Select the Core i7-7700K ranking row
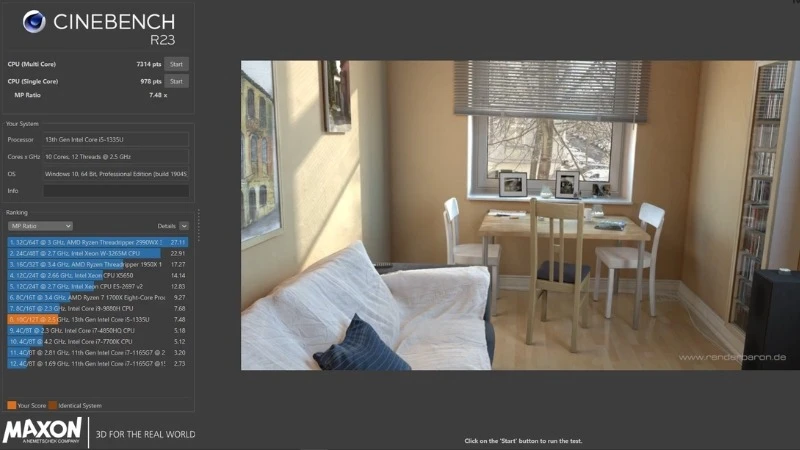 (x=97, y=342)
